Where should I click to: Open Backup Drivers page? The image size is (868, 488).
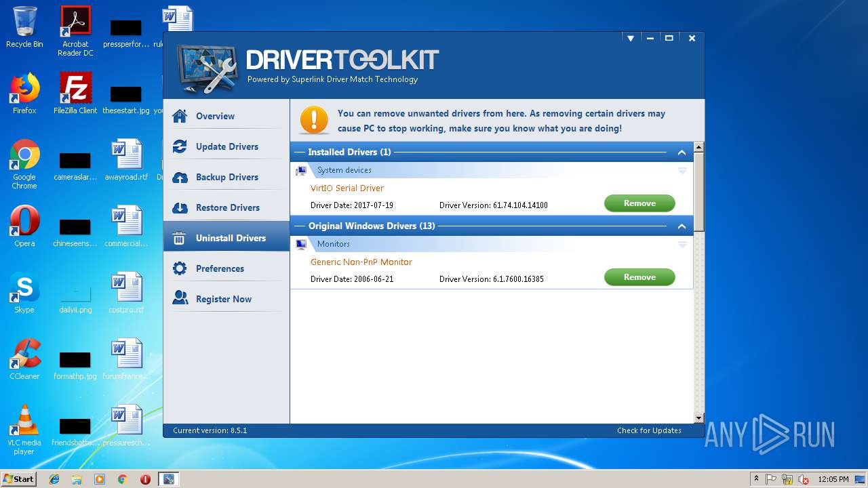tap(226, 177)
